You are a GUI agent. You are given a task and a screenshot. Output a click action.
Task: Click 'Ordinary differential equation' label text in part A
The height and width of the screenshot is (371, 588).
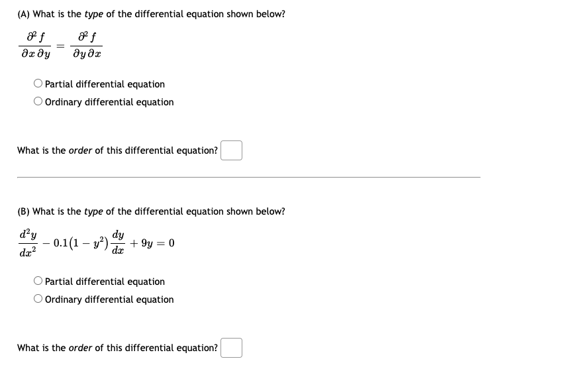(x=109, y=102)
